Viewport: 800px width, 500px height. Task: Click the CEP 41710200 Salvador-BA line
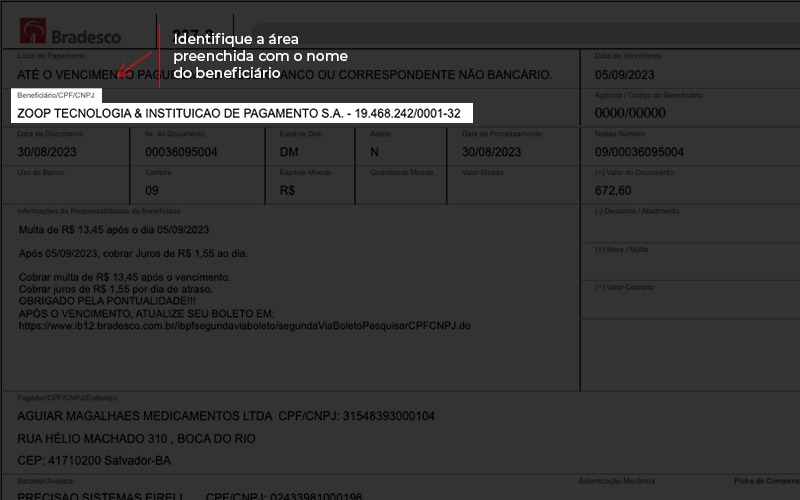[94, 461]
